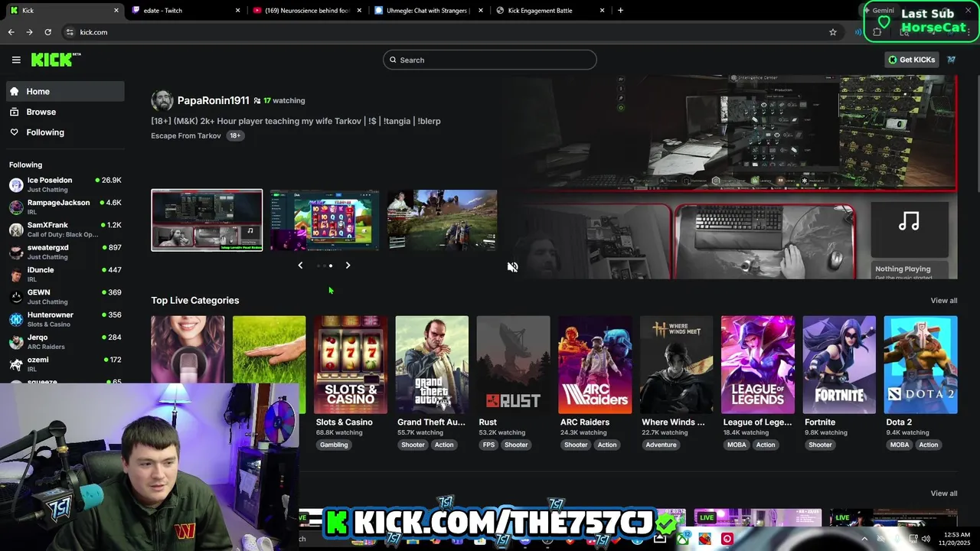Click the red taskbar app icon
The height and width of the screenshot is (551, 980).
click(727, 539)
